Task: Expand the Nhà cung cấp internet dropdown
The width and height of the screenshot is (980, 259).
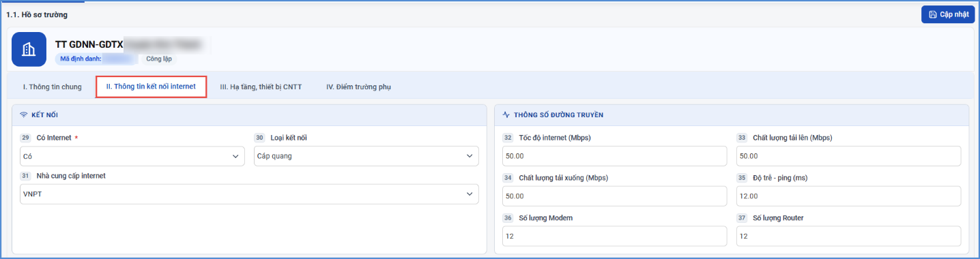Action: tap(249, 194)
